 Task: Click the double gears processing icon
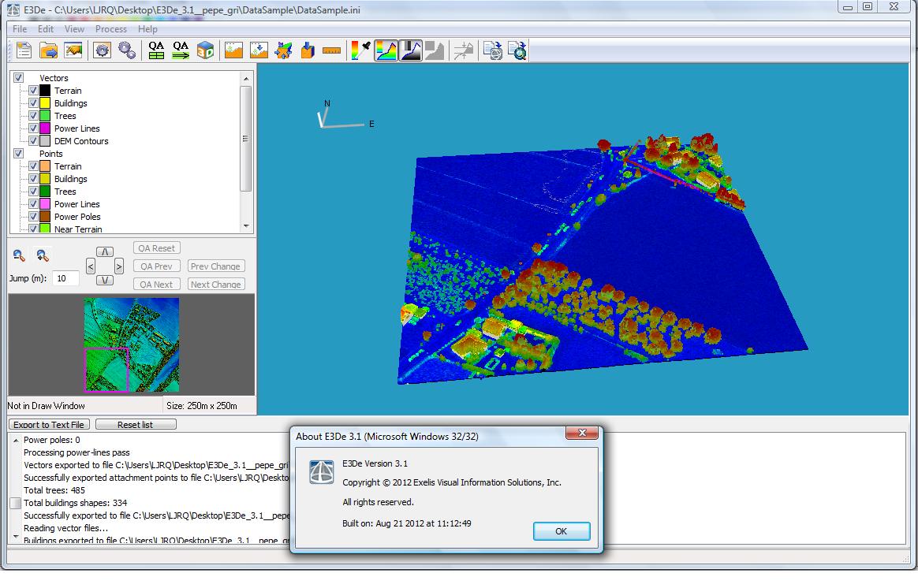point(127,50)
